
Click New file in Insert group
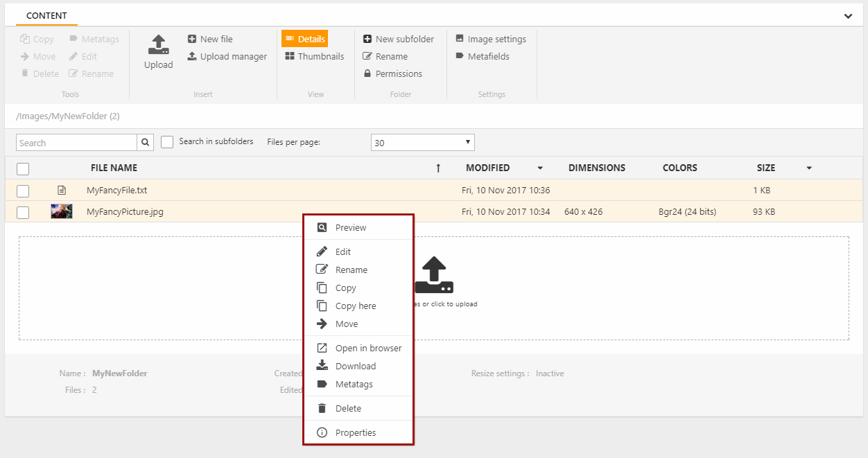point(210,39)
